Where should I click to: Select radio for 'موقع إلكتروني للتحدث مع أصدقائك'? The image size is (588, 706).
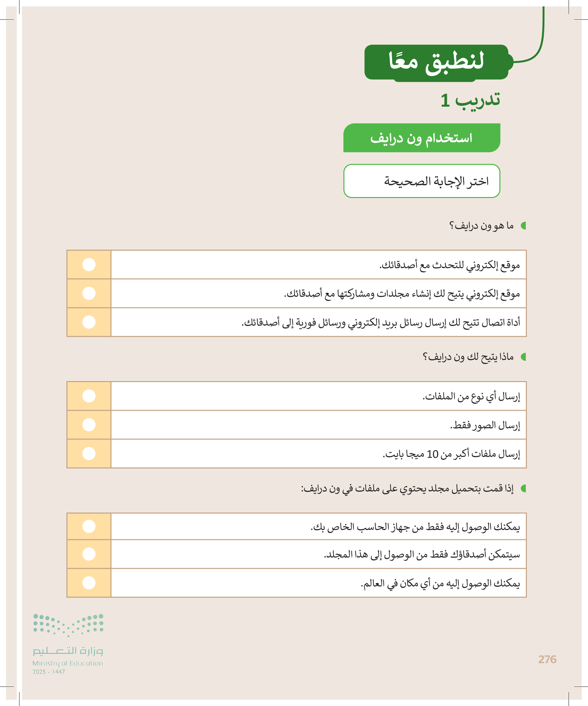click(89, 264)
